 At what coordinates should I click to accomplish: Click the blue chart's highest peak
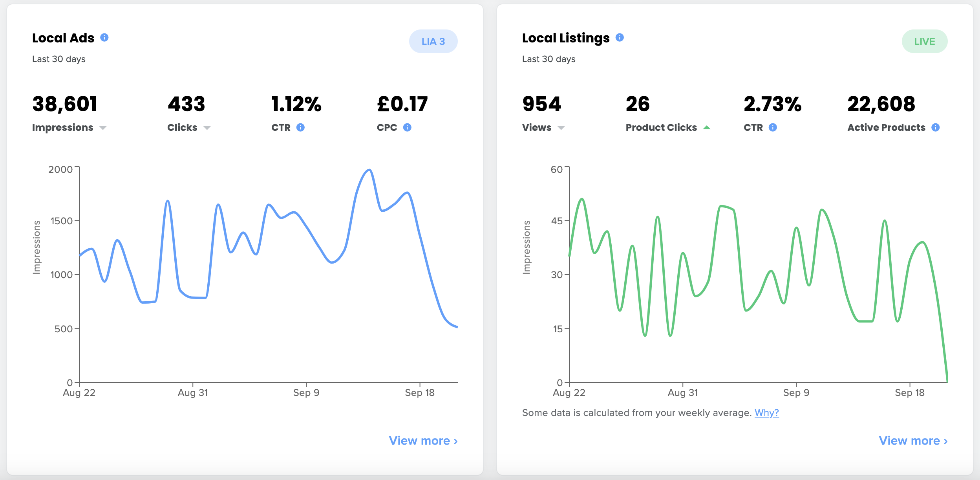pos(369,170)
